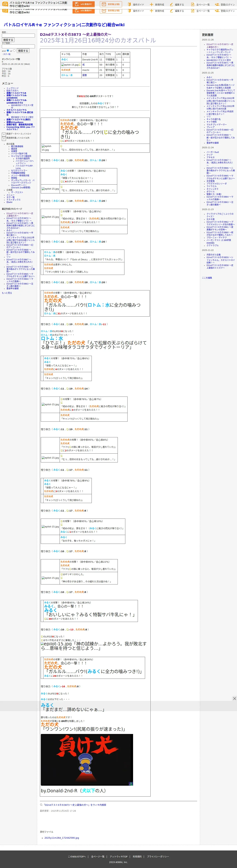Focus the 検索 keyword input field

pos(18,35)
